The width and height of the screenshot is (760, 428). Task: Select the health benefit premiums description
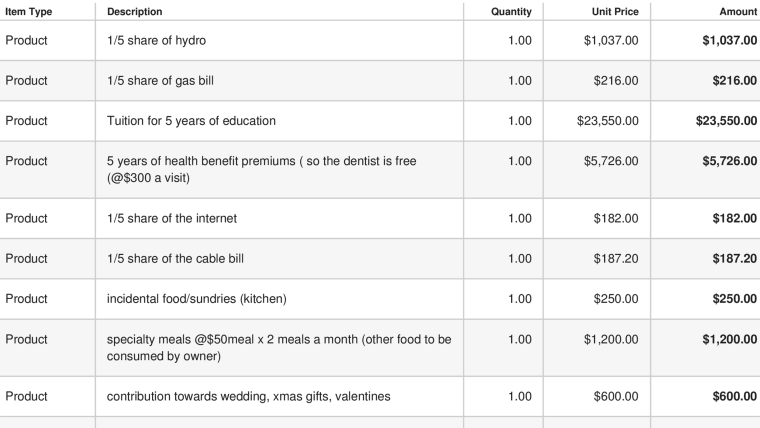(262, 169)
